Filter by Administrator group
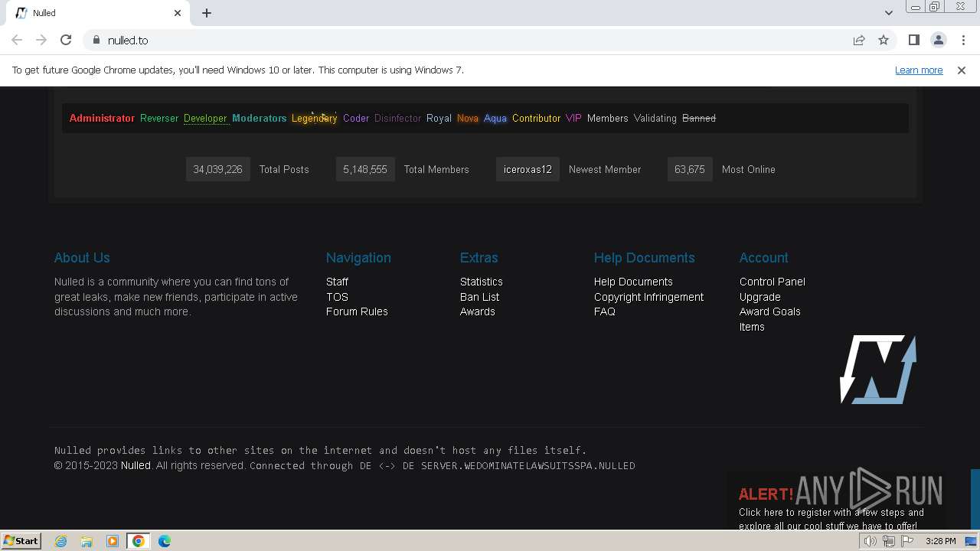Screen dimensions: 980x551 [102, 118]
